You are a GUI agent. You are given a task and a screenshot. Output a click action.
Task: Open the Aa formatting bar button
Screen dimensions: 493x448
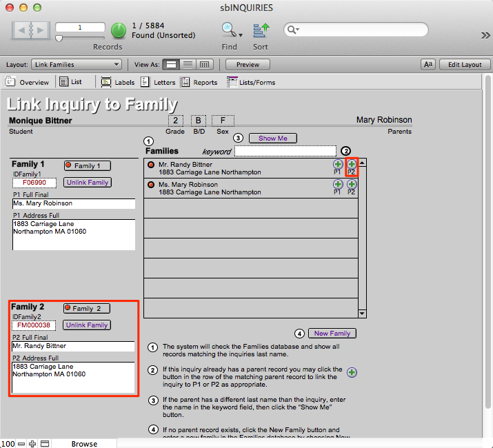(x=427, y=65)
